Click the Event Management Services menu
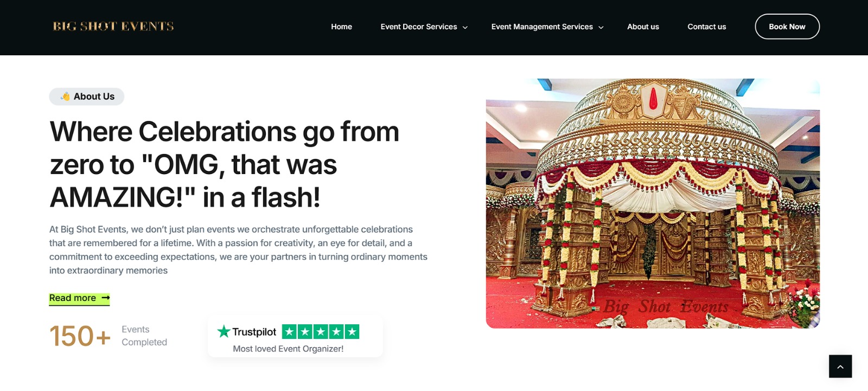This screenshot has width=868, height=391. click(542, 27)
